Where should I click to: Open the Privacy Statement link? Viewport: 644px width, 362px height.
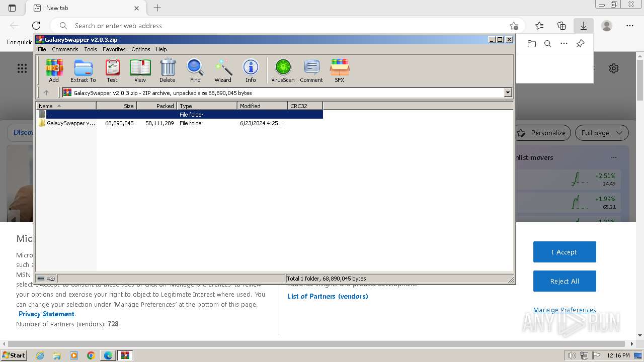(46, 314)
